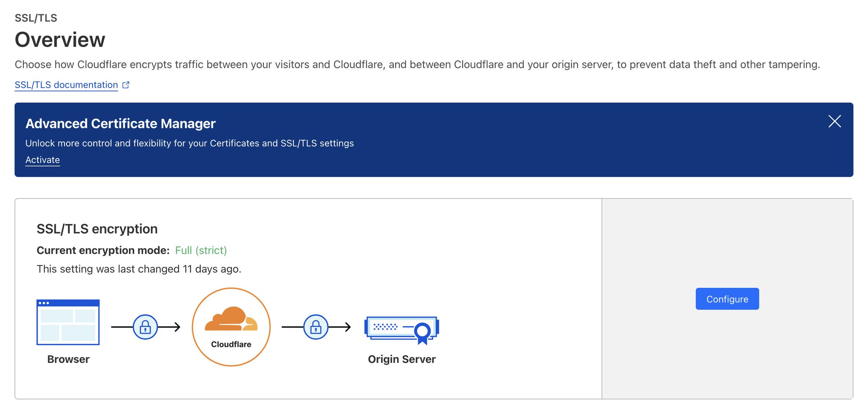The image size is (868, 413).
Task: Click the Cloudflare cloud logo
Action: [x=231, y=319]
